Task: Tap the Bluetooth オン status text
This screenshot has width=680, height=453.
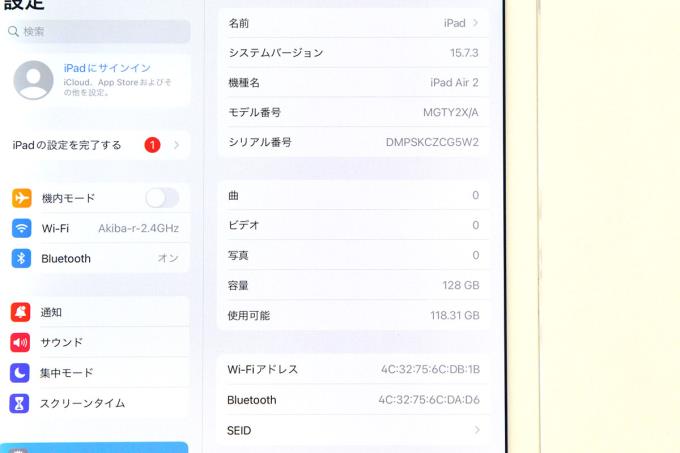Action: [x=168, y=258]
